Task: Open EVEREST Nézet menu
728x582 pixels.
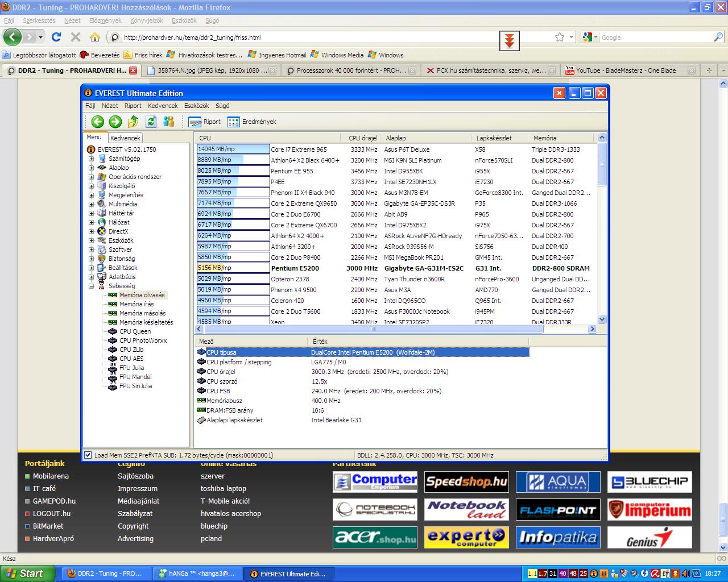Action: pyautogui.click(x=110, y=106)
